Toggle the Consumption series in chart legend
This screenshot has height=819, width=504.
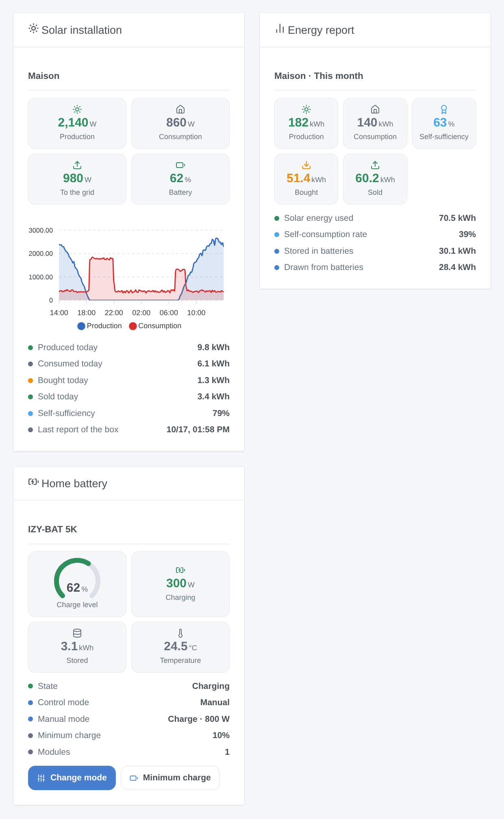click(x=155, y=326)
